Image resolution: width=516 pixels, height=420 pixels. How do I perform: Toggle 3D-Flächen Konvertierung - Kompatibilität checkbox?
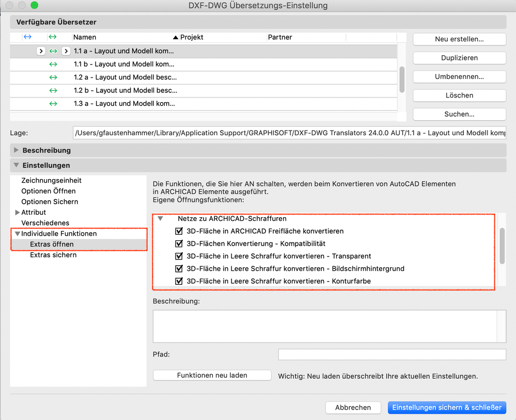(179, 244)
